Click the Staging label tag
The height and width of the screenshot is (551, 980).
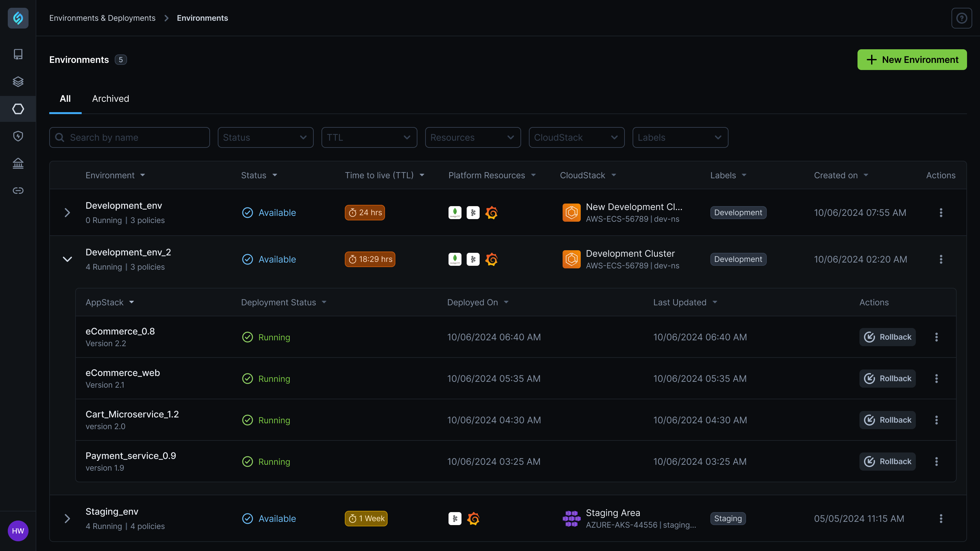[x=728, y=519]
